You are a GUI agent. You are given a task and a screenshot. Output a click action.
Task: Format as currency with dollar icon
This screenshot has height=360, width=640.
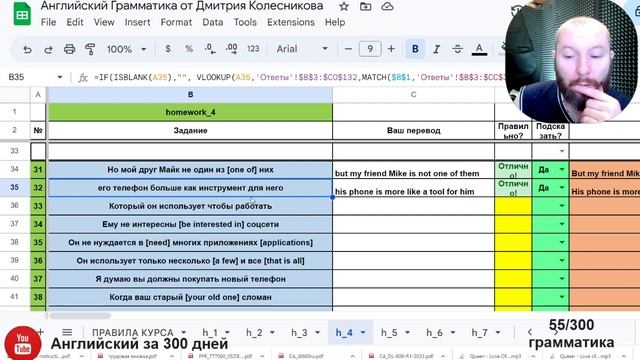pos(168,49)
